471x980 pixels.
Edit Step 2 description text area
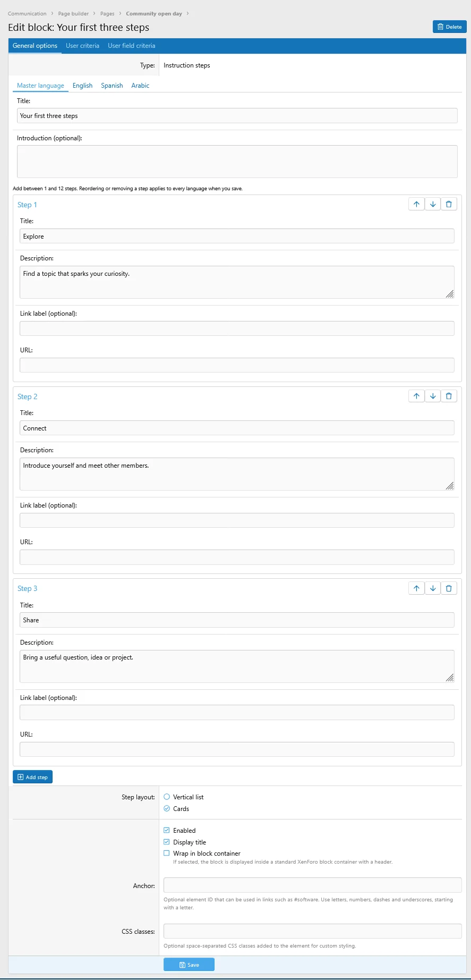coord(237,474)
